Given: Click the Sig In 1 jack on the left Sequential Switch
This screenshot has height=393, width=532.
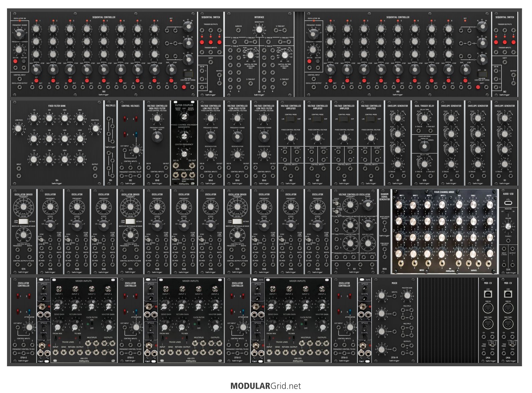Looking at the screenshot, I should (202, 71).
